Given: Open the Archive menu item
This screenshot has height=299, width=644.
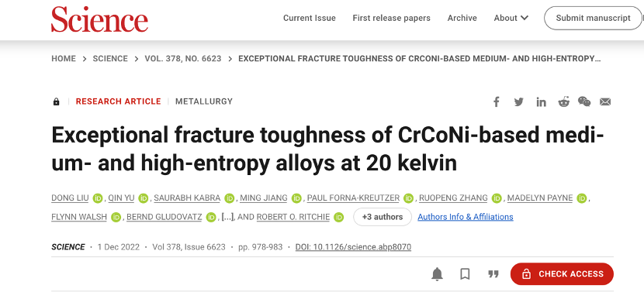Looking at the screenshot, I should [x=462, y=18].
